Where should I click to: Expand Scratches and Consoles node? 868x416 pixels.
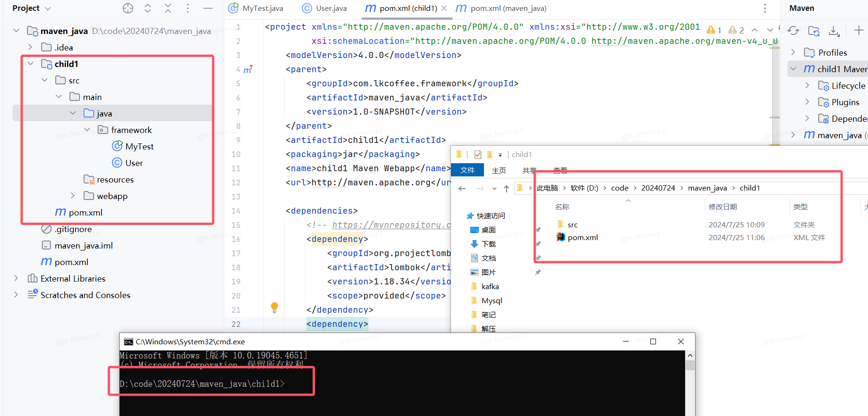point(16,295)
